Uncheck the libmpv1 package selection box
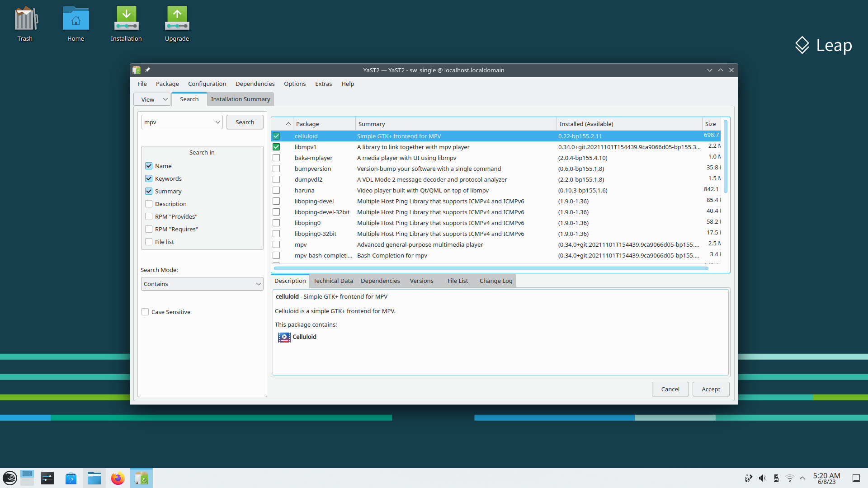The height and width of the screenshot is (488, 868). click(x=276, y=147)
